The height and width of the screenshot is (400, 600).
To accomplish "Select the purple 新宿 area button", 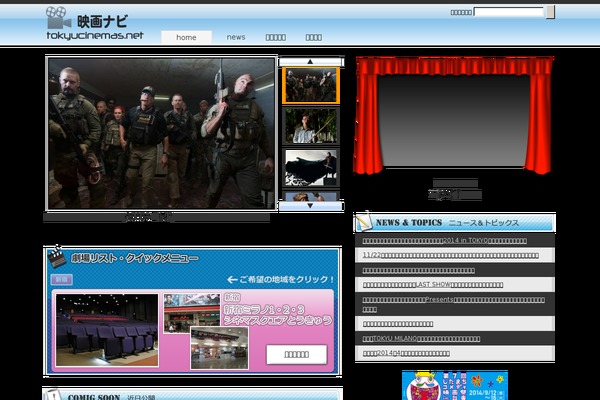I will point(62,279).
